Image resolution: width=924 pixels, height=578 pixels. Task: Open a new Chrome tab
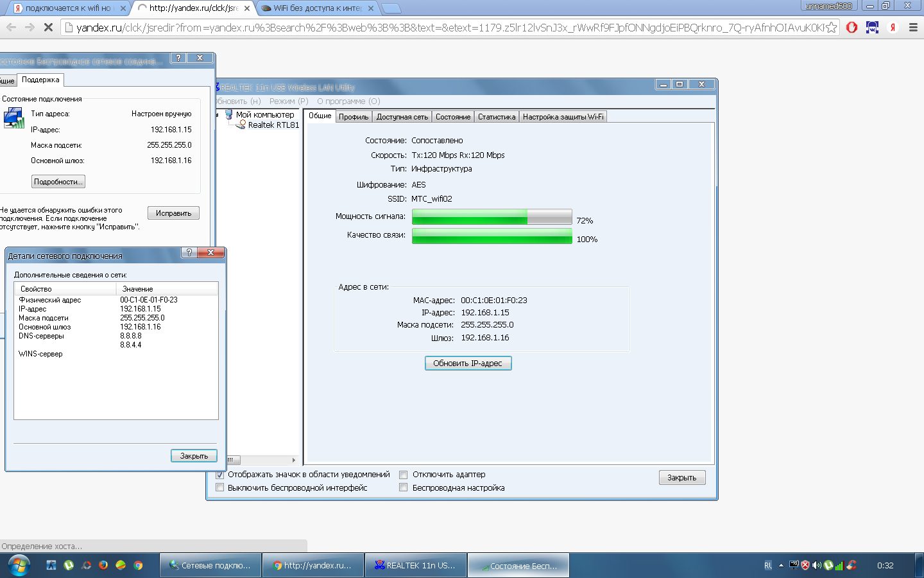[391, 8]
